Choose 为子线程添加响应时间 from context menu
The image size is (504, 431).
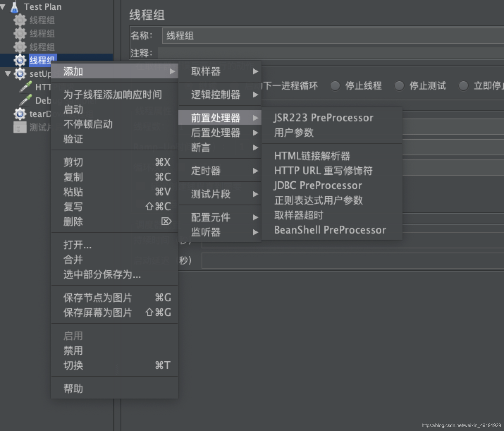click(115, 94)
